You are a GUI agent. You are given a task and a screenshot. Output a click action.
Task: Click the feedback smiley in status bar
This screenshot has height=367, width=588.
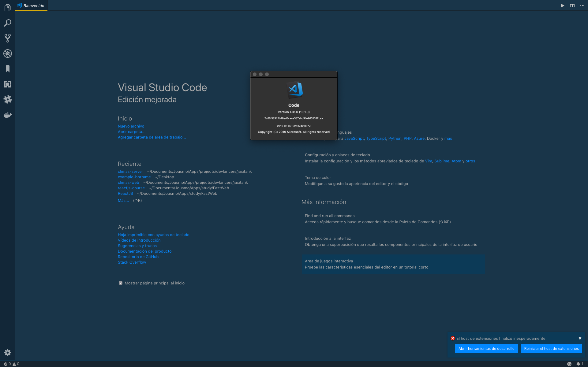(569, 364)
